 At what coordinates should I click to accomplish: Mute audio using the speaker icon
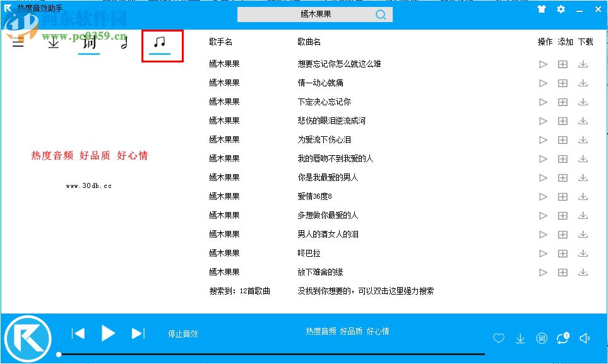pyautogui.click(x=585, y=338)
